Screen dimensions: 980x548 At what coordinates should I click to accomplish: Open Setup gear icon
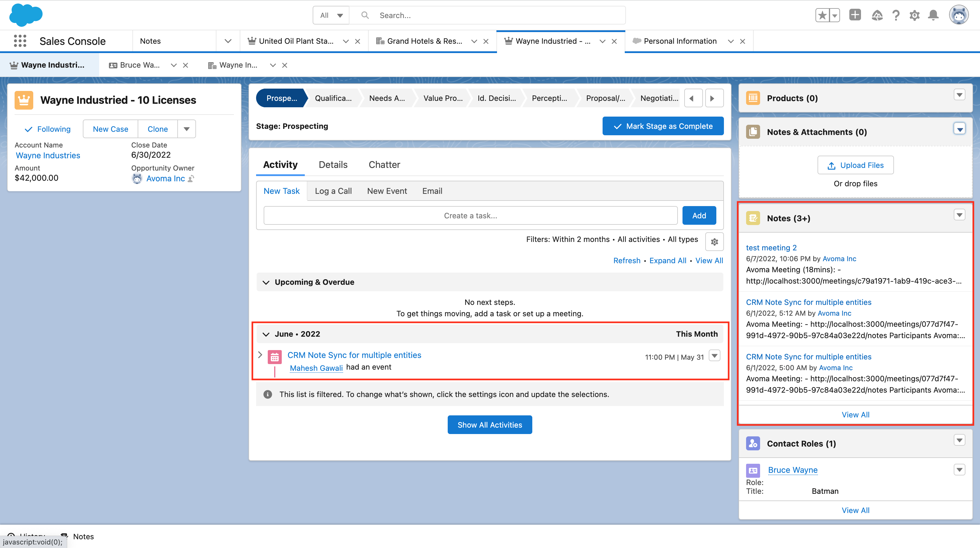[x=915, y=15]
